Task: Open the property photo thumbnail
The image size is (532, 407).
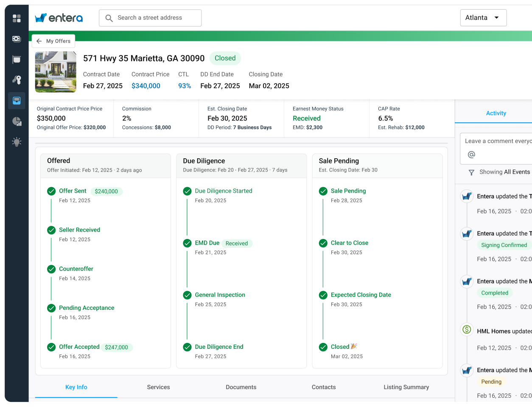Action: pos(56,72)
